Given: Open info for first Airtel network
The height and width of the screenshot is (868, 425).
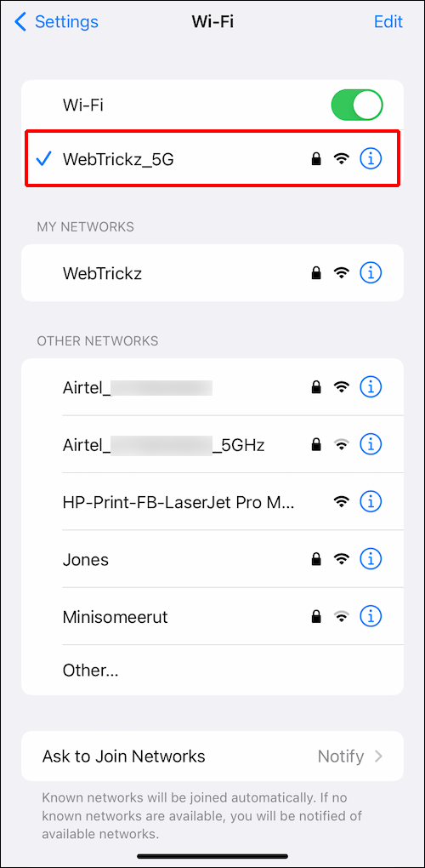Looking at the screenshot, I should pyautogui.click(x=371, y=387).
